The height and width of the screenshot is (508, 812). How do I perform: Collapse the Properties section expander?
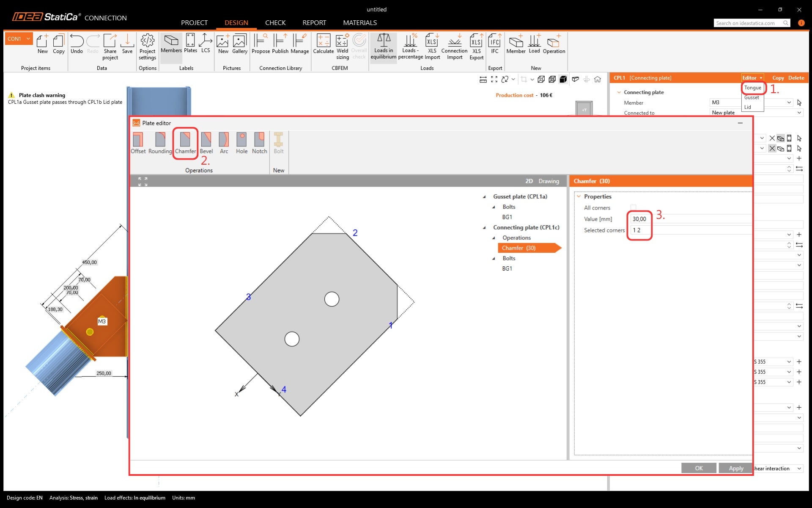579,196
